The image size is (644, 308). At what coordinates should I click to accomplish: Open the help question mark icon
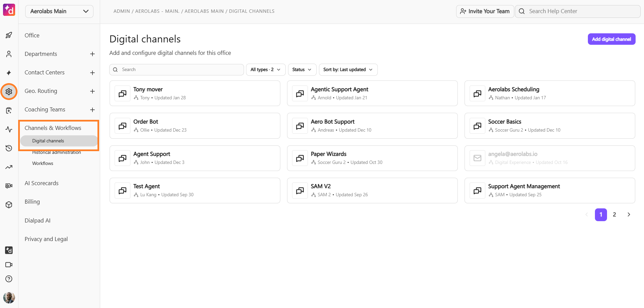[x=9, y=279]
